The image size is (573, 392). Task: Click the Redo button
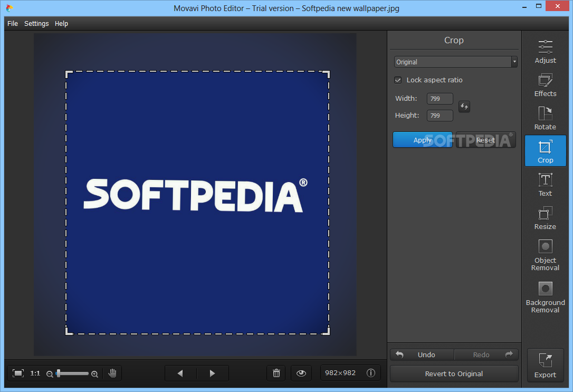click(x=486, y=355)
